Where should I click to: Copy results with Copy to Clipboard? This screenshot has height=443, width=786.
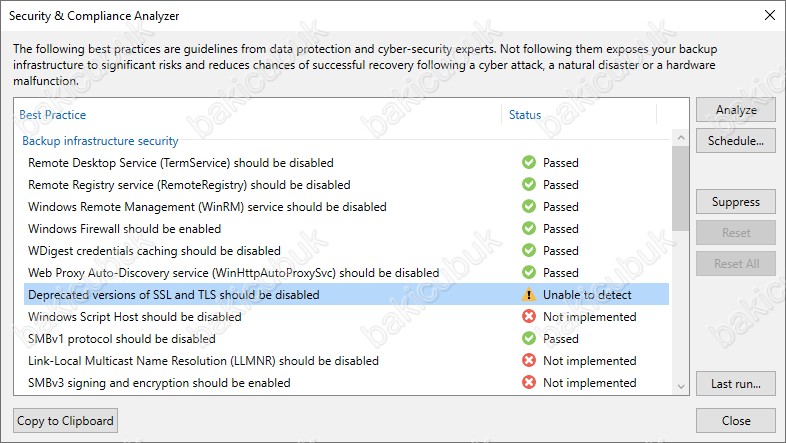[x=65, y=421]
